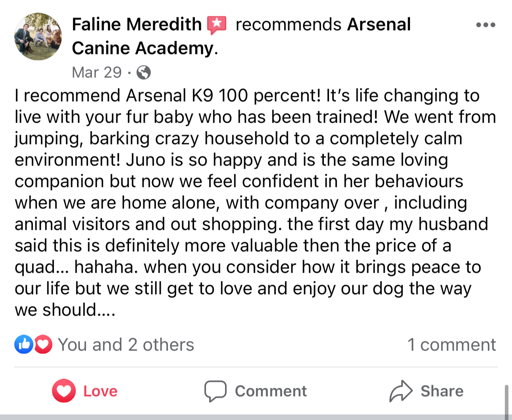Viewport: 512px width, 420px height.
Task: Open the three-dot post options menu
Action: pos(485,25)
